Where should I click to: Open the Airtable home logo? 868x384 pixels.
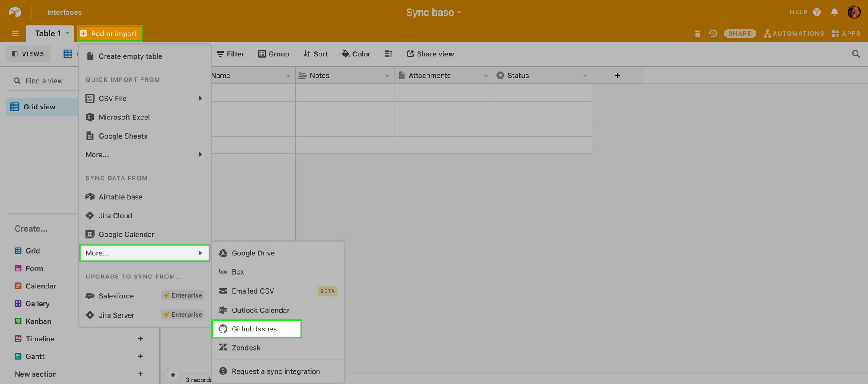(15, 12)
